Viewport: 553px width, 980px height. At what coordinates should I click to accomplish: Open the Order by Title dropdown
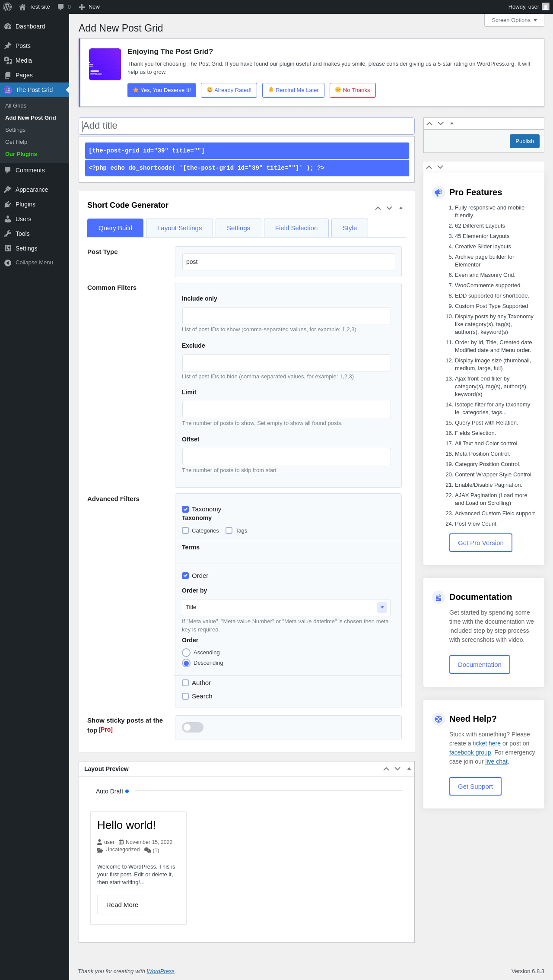(286, 607)
